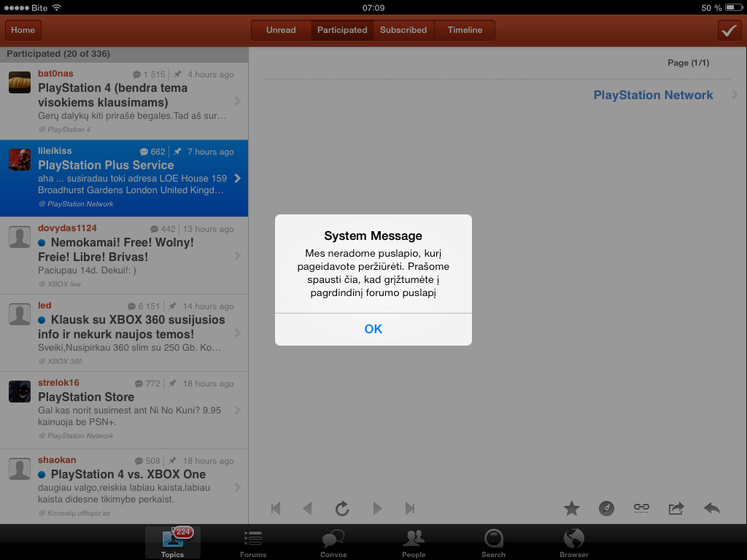Tap the chain link icon
Viewport: 747px width, 560px height.
[x=641, y=508]
